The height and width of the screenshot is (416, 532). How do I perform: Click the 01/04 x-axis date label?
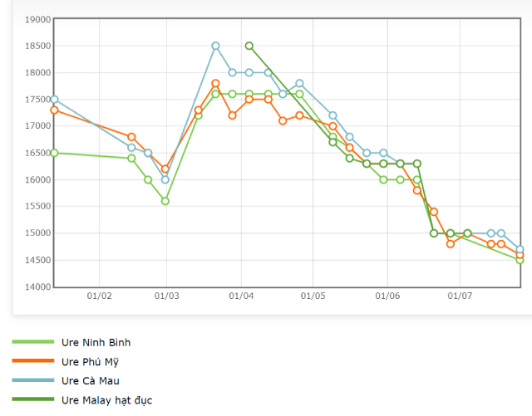coord(241,296)
